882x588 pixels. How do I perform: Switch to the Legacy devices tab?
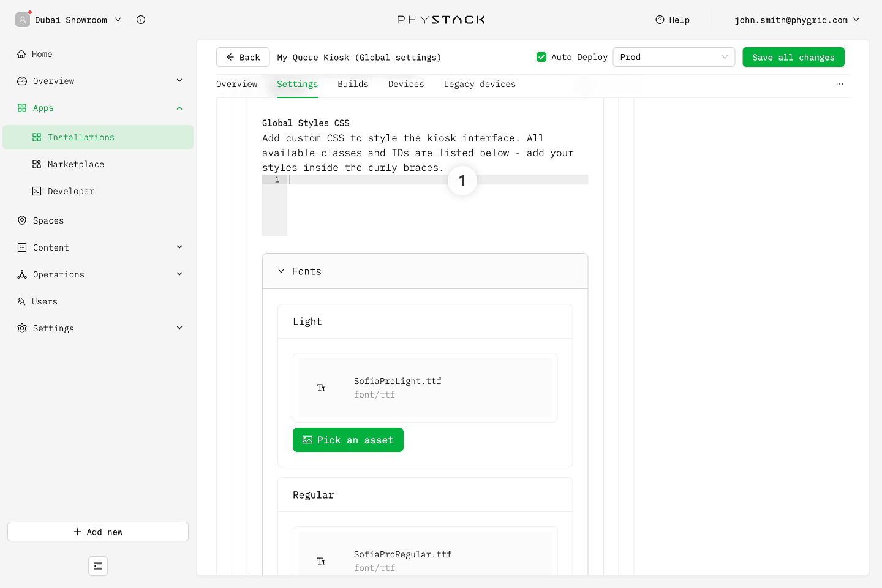coord(479,84)
